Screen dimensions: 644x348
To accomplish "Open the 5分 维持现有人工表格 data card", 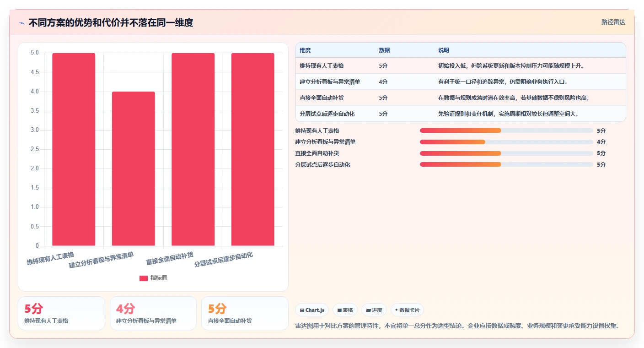I will tap(62, 313).
